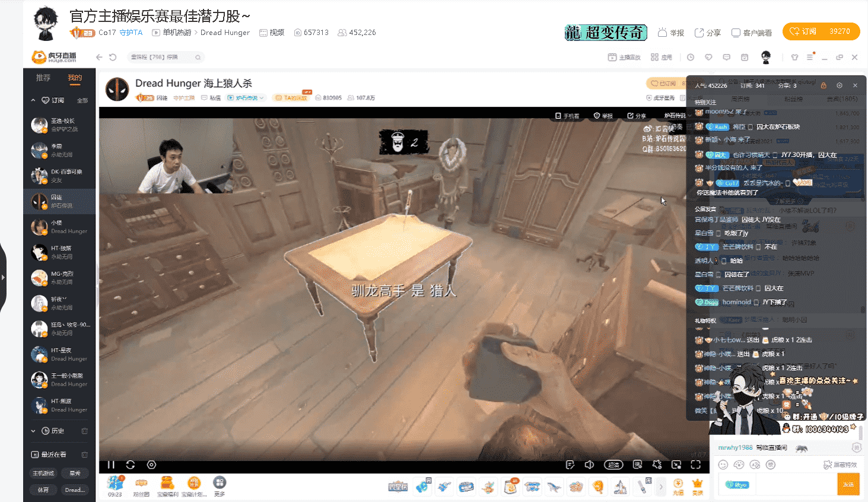868x502 pixels.
Task: Clear history using trash icon beside 历史
Action: [x=84, y=431]
